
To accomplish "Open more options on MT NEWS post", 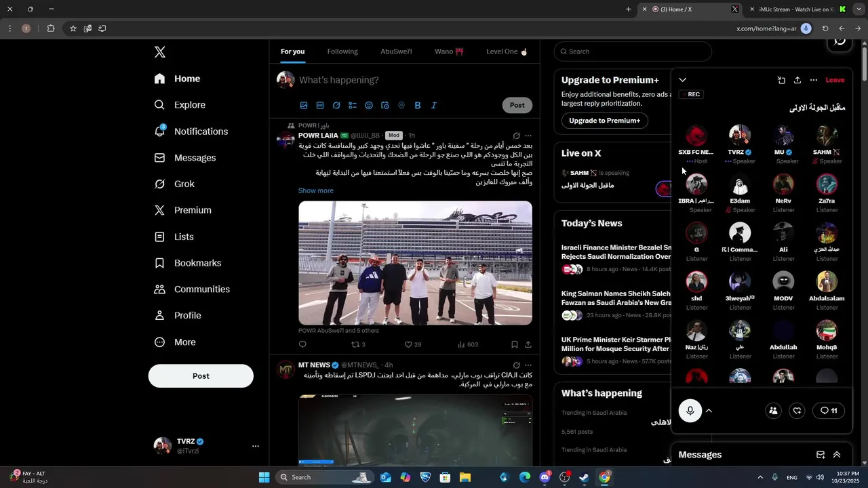I will click(528, 365).
